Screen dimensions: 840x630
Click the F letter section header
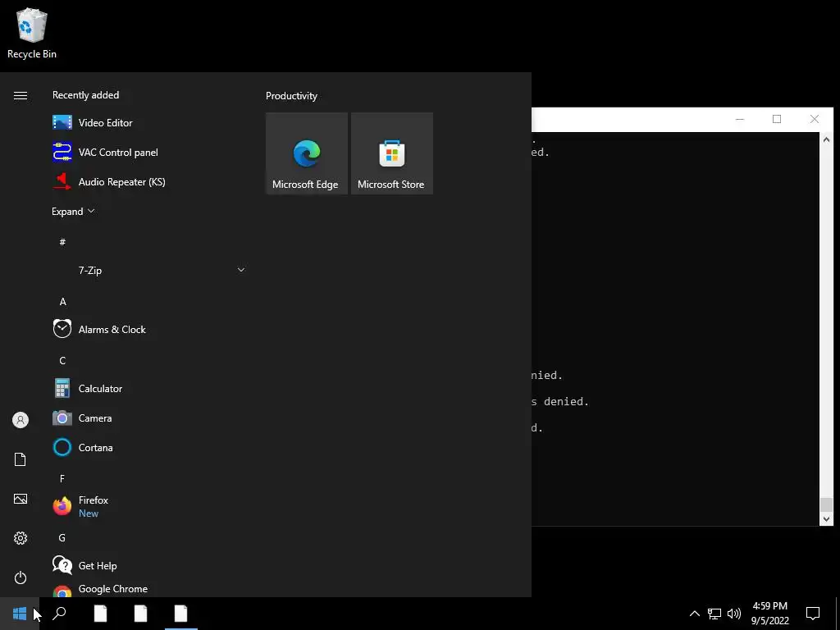pyautogui.click(x=62, y=478)
